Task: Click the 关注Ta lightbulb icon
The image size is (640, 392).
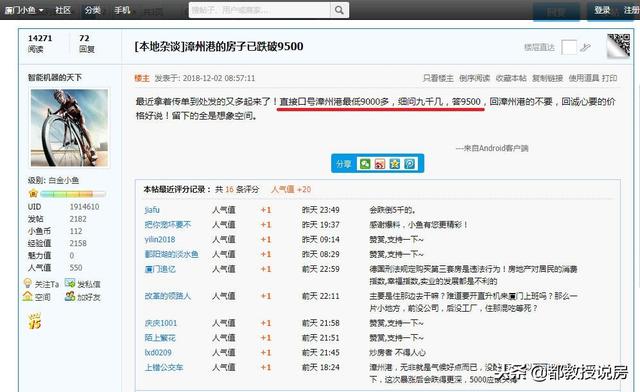Action: point(28,283)
